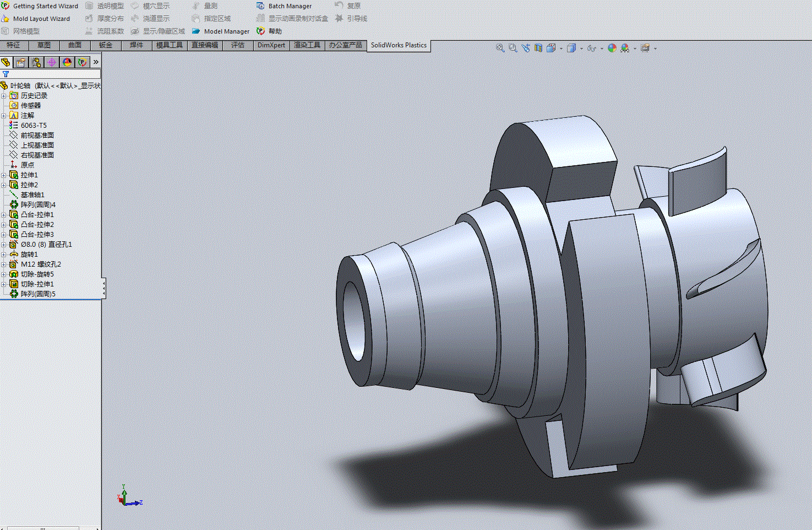
Task: Open the ConfigurationManager panel tab
Action: pos(36,62)
